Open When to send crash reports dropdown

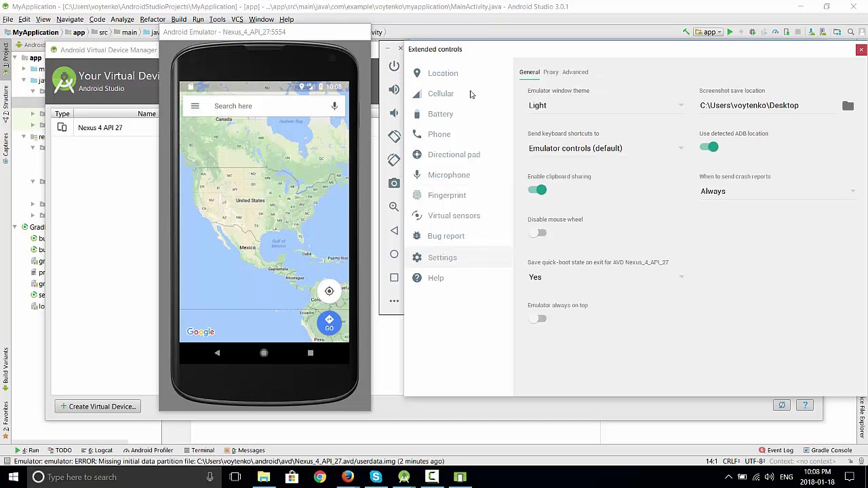(x=778, y=191)
